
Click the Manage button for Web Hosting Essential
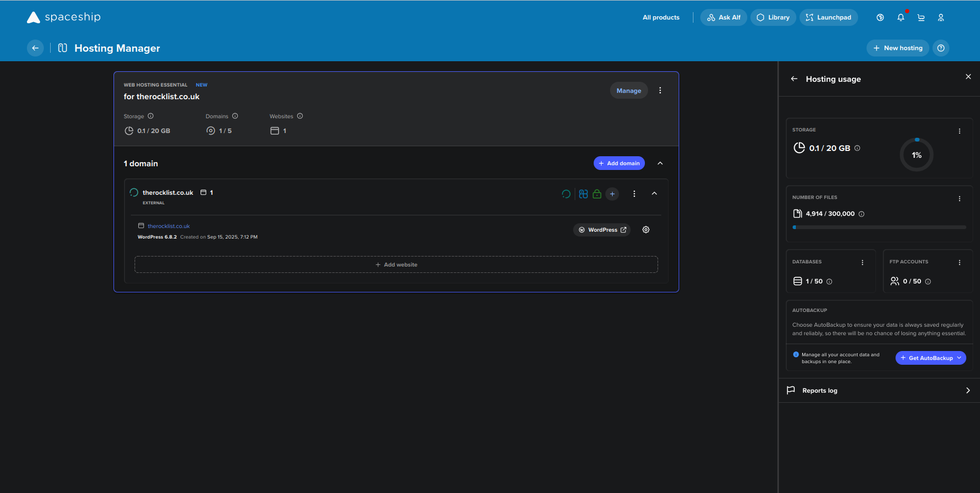coord(629,90)
